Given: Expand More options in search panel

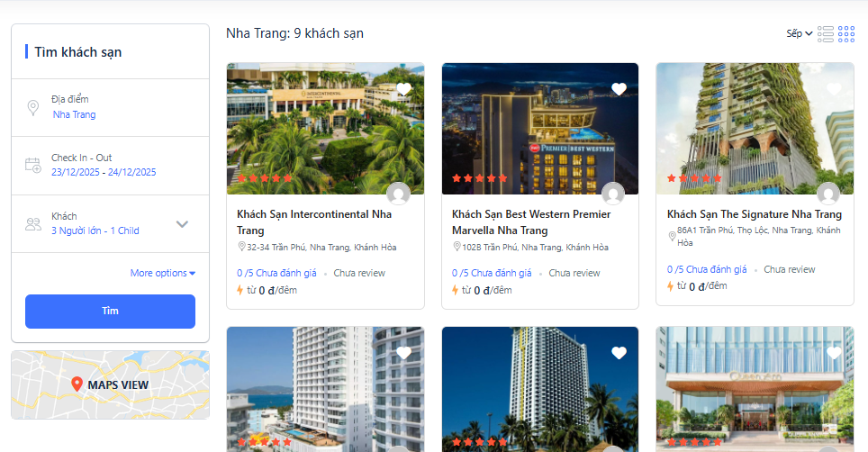Looking at the screenshot, I should click(x=163, y=273).
